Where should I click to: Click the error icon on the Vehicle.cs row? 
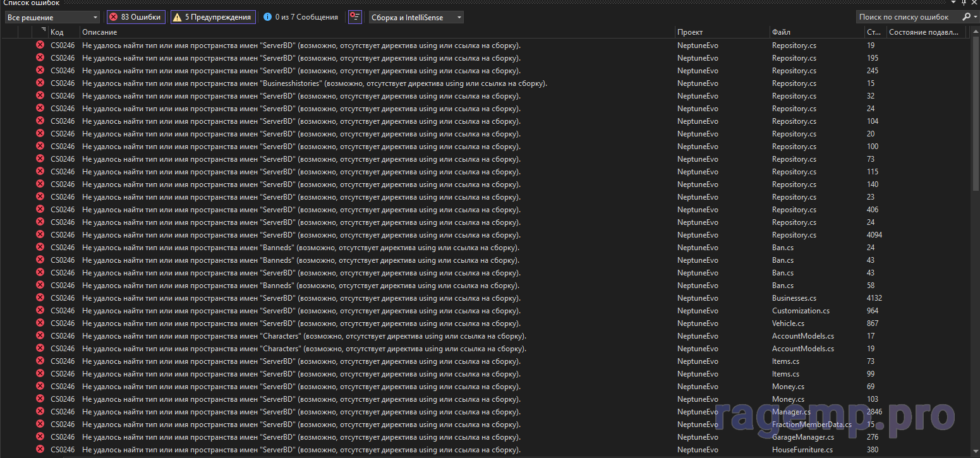40,323
